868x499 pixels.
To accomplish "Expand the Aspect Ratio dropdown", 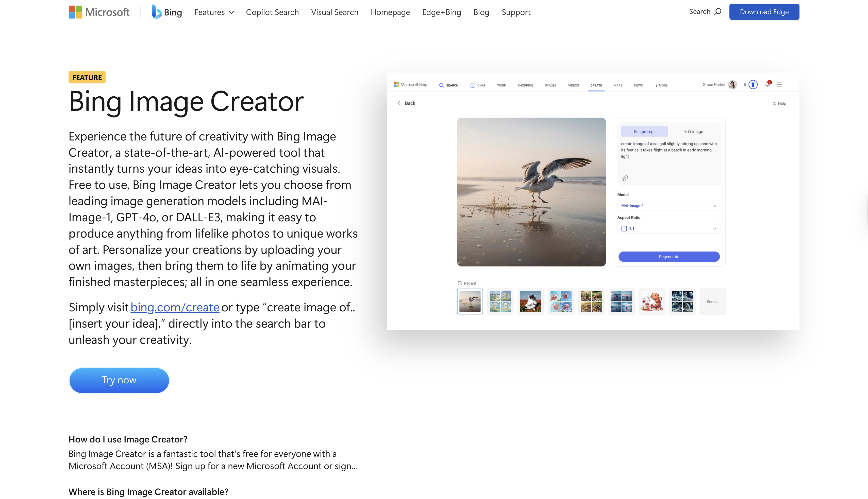I will pos(715,228).
